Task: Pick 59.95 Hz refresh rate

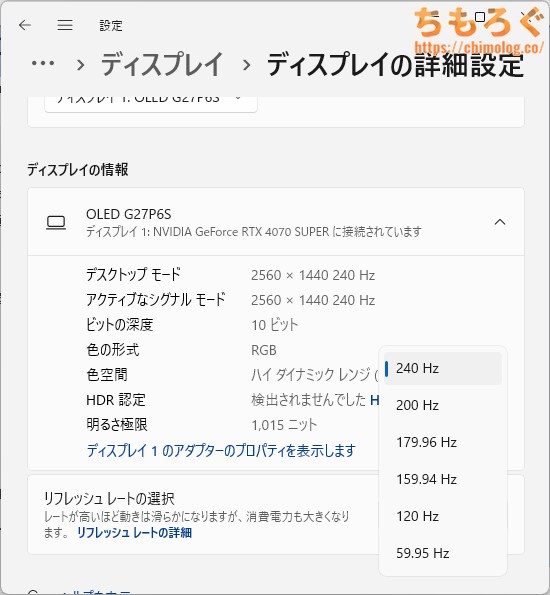Action: 443,553
